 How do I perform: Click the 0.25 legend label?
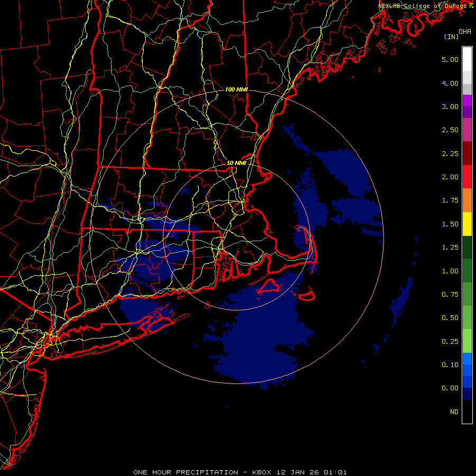coord(450,342)
